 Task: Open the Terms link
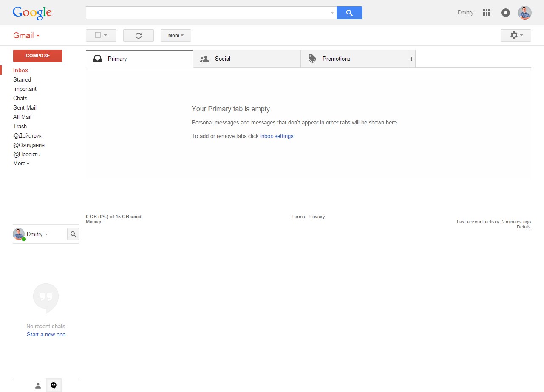(x=298, y=217)
